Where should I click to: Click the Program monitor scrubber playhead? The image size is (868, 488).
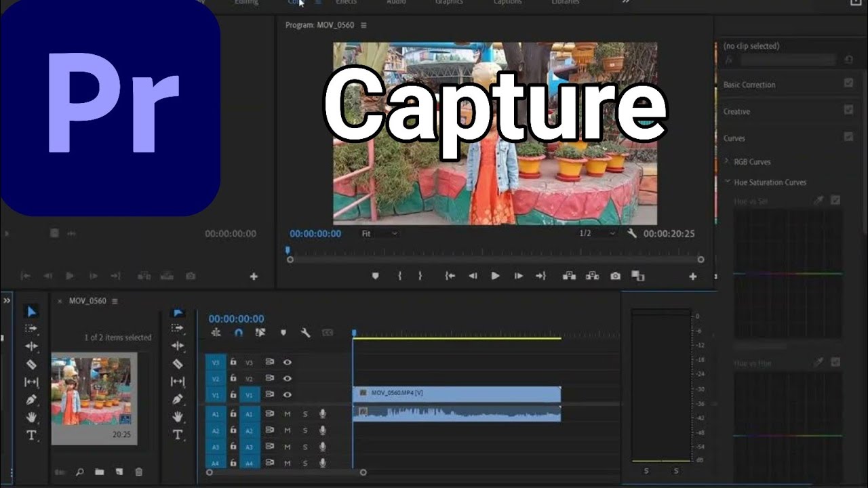pos(288,250)
